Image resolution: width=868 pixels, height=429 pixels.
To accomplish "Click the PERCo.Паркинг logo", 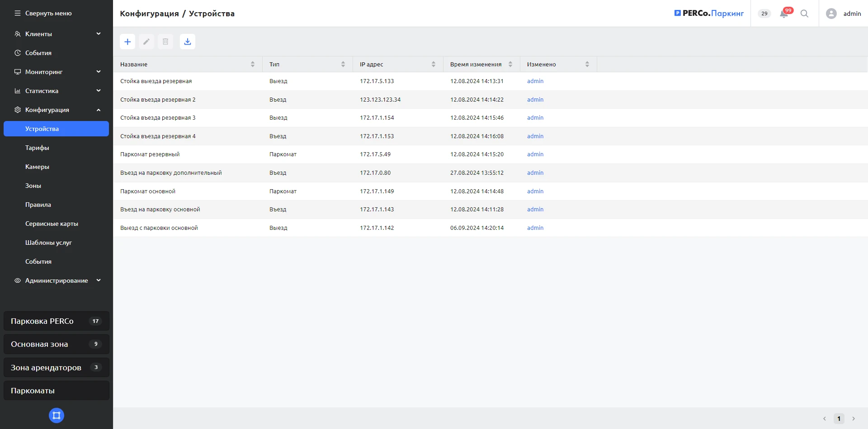I will [x=709, y=14].
